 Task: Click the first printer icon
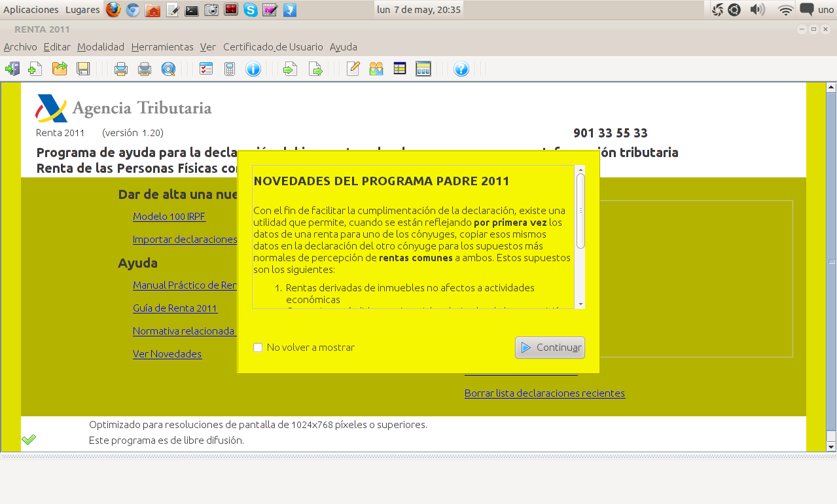121,69
